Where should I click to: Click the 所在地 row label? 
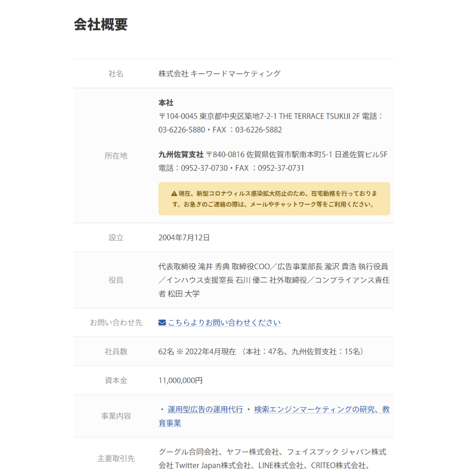(116, 156)
